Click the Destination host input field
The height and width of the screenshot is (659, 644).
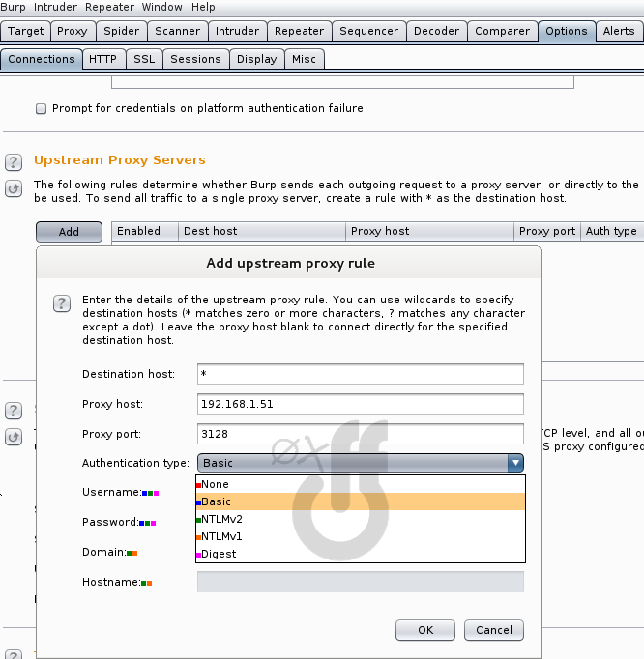(x=361, y=374)
